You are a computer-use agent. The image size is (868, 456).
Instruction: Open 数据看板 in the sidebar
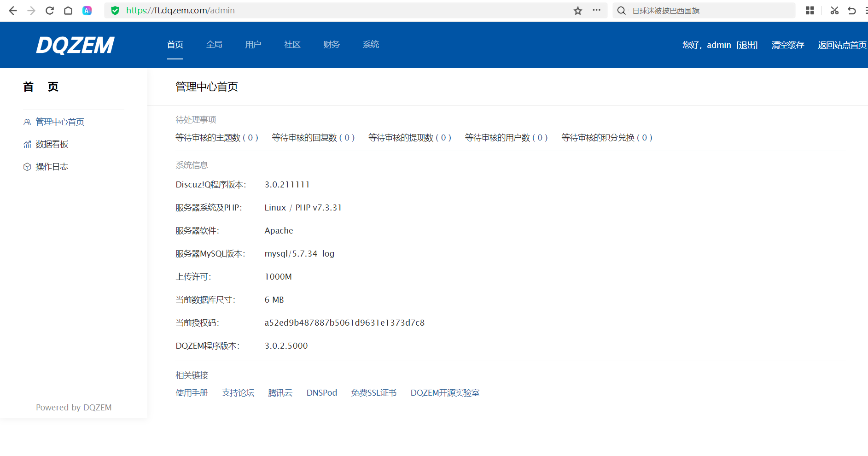pyautogui.click(x=52, y=145)
